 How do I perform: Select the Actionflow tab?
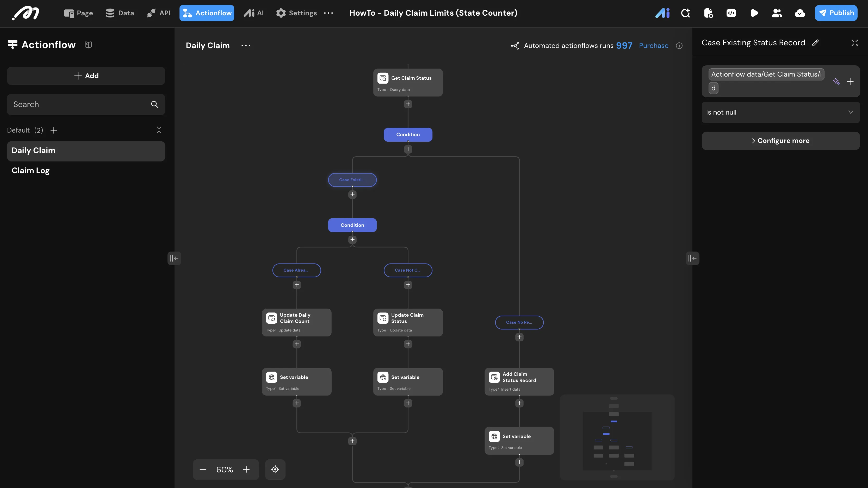[207, 13]
